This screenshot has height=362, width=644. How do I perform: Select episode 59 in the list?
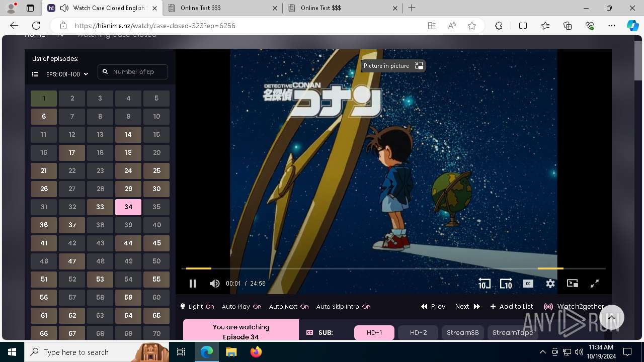coord(128,298)
